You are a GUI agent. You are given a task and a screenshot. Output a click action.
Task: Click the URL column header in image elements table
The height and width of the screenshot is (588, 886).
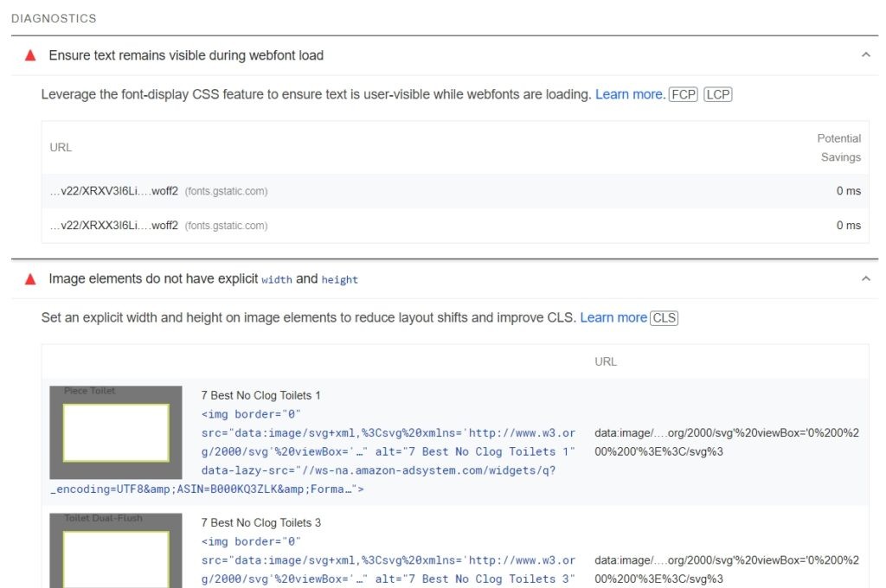pyautogui.click(x=606, y=361)
